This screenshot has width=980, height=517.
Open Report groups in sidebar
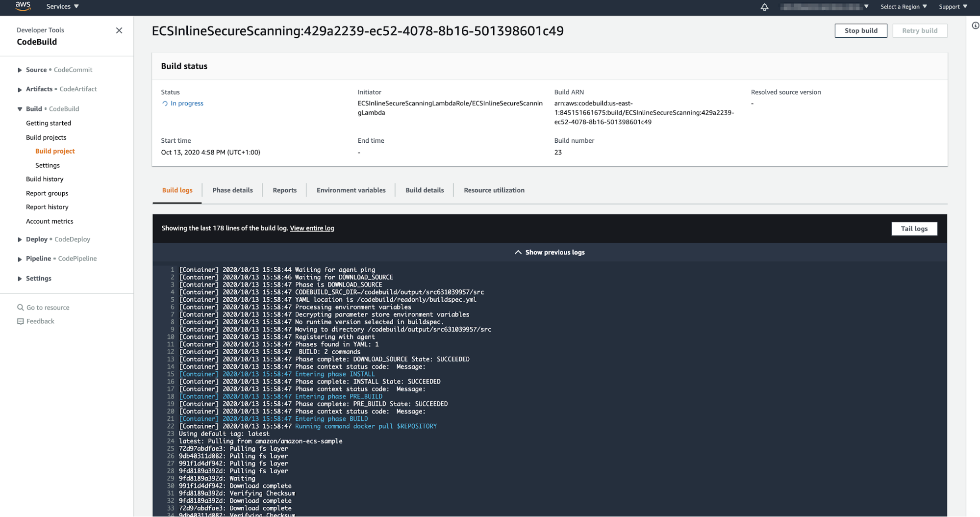point(47,193)
